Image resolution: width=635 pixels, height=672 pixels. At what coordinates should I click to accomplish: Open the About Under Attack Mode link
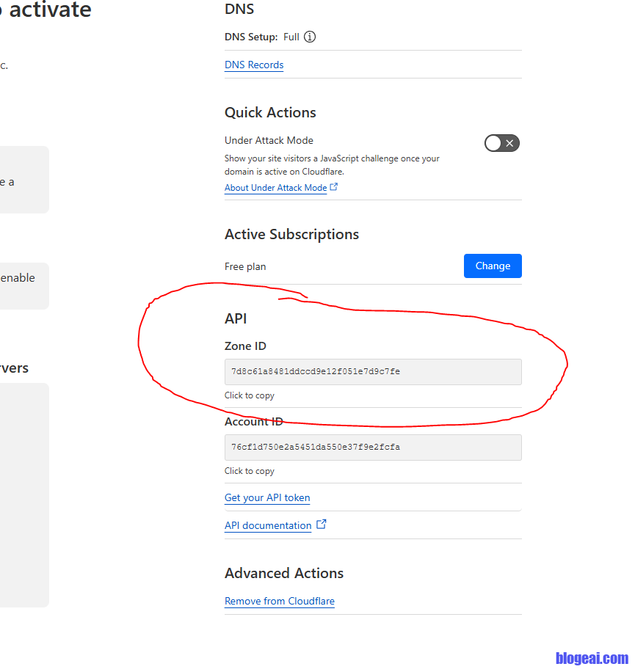(x=275, y=188)
